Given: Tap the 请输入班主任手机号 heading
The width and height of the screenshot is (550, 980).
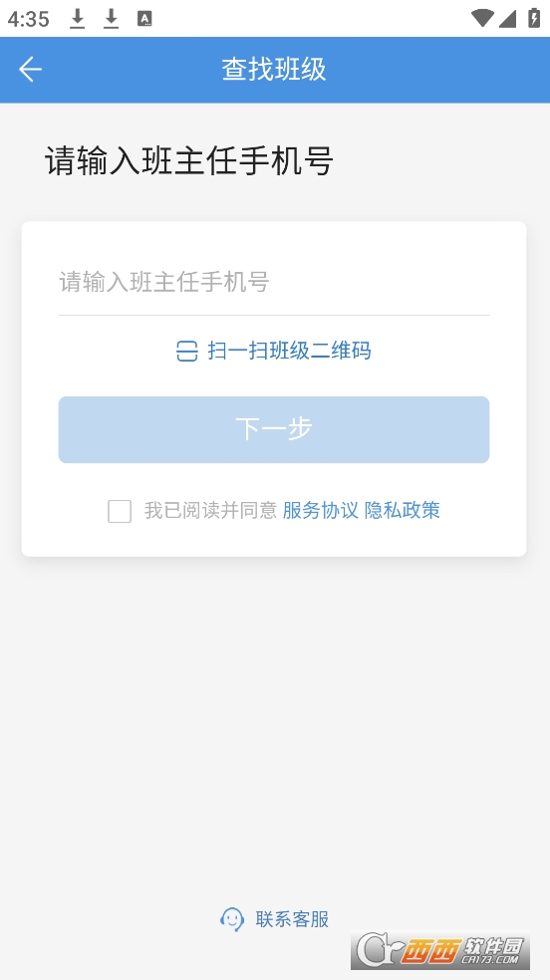Looking at the screenshot, I should pos(188,161).
